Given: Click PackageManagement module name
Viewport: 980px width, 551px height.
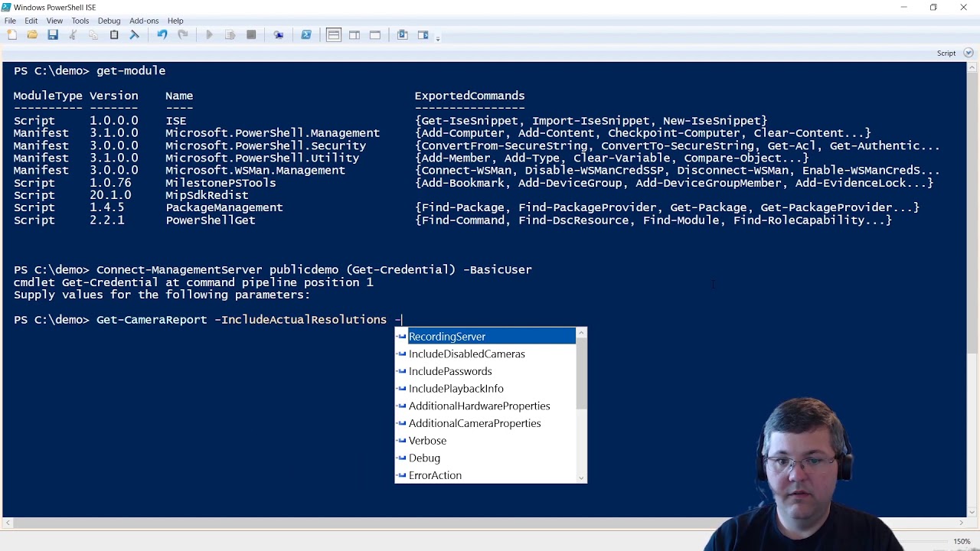Looking at the screenshot, I should coord(224,207).
